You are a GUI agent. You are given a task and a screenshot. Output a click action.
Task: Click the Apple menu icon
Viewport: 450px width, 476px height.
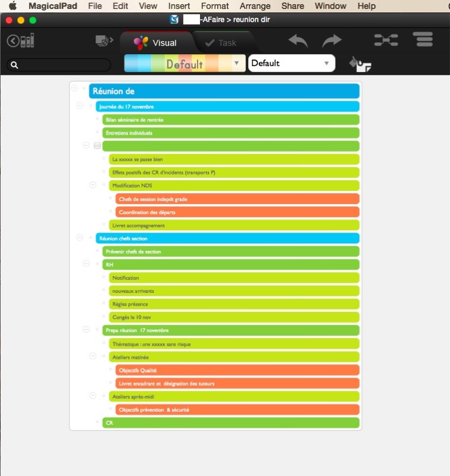[x=12, y=6]
